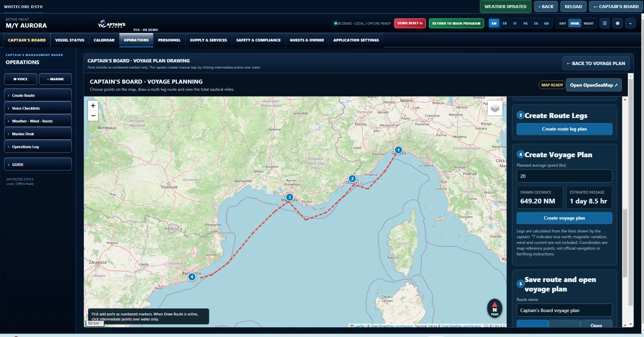644x337 pixels.
Task: Open the Calendar tab
Action: [x=104, y=40]
